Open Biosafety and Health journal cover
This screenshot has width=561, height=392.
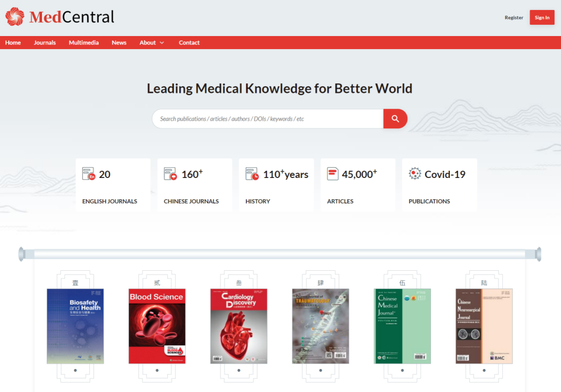[x=75, y=326]
